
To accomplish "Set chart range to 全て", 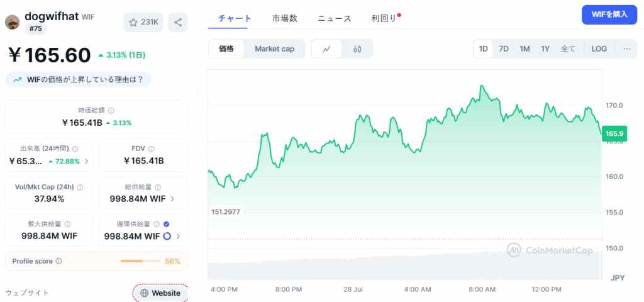I will 568,49.
